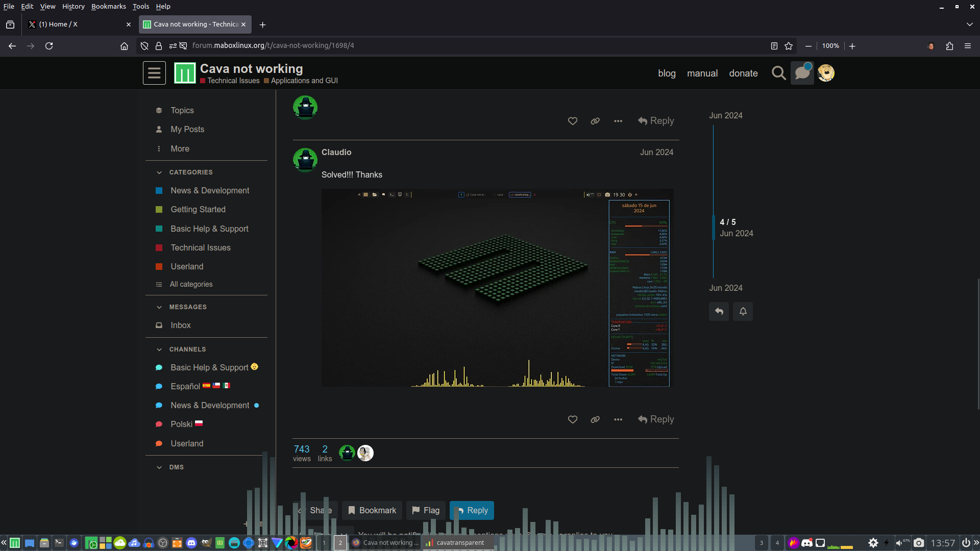
Task: Show more actions for Claudio's Solved post
Action: click(x=618, y=419)
